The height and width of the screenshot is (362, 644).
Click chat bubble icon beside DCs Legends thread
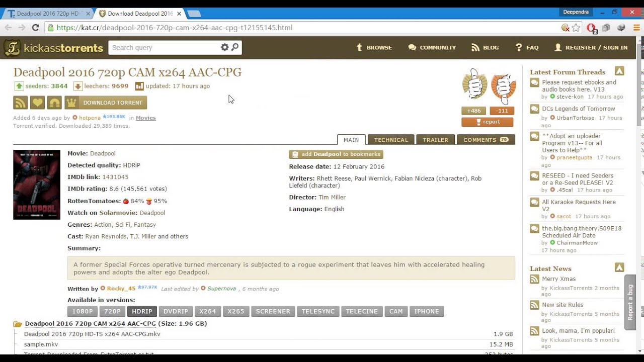(534, 109)
